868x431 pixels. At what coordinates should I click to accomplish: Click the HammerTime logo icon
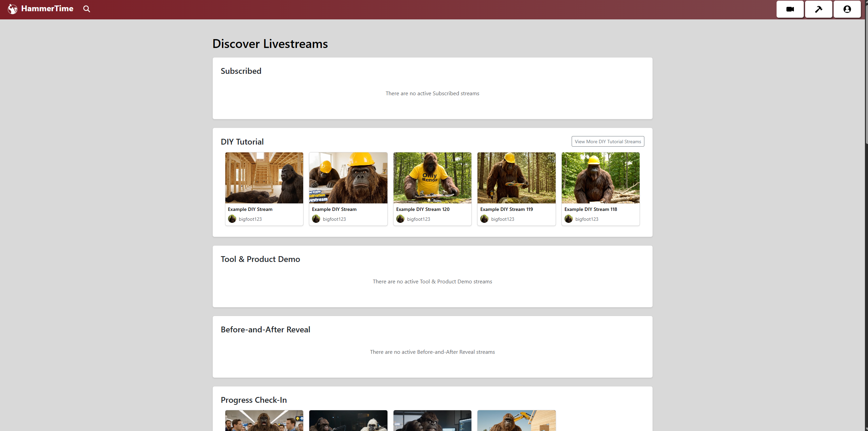click(12, 9)
